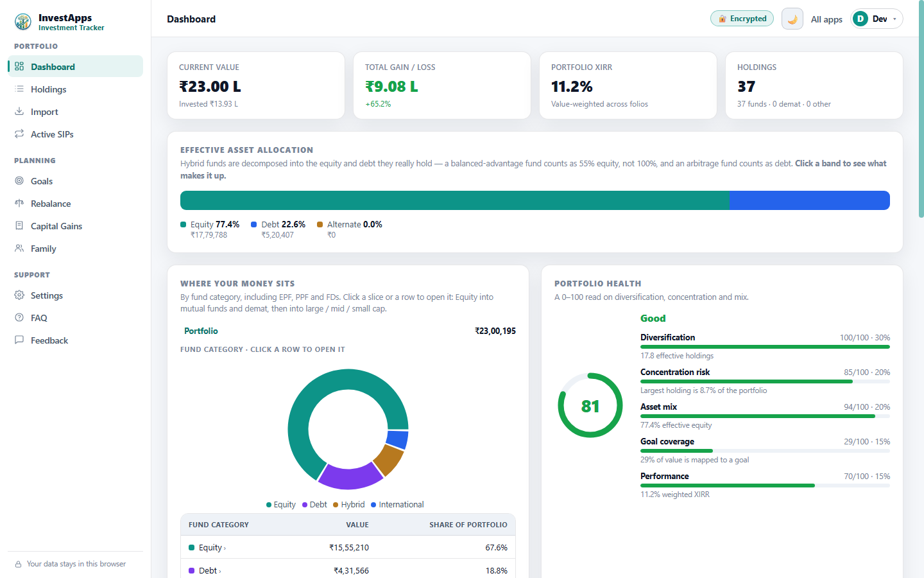
Task: Click the Holdings list icon
Action: click(19, 89)
